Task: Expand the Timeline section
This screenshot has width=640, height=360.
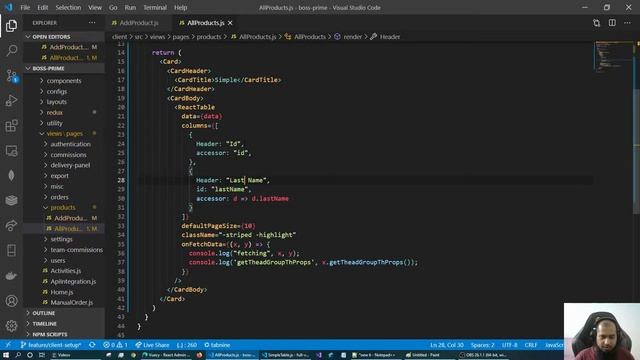Action: coord(64,324)
